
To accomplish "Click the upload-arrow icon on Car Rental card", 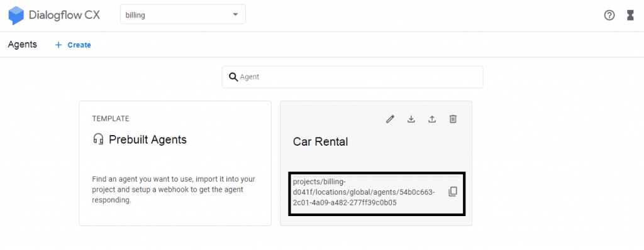I will point(432,119).
